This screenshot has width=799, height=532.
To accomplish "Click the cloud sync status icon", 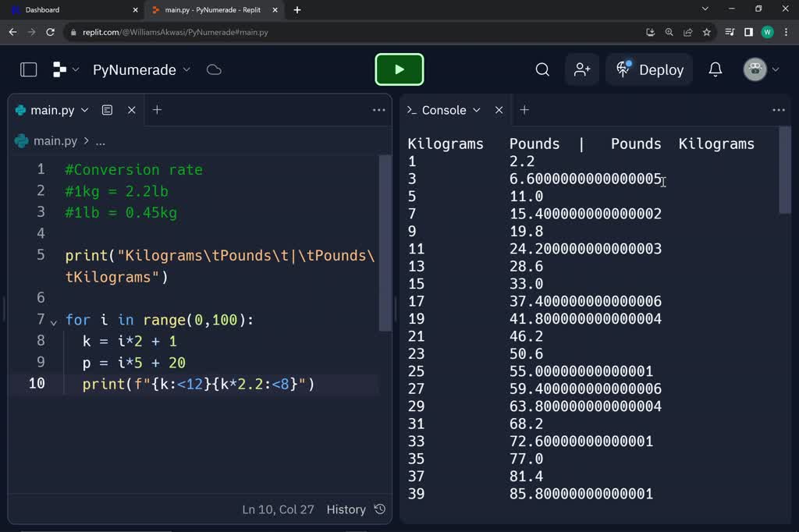I will pos(214,69).
